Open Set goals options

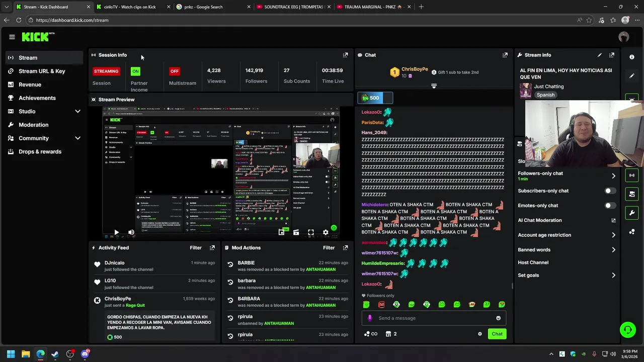(567, 275)
